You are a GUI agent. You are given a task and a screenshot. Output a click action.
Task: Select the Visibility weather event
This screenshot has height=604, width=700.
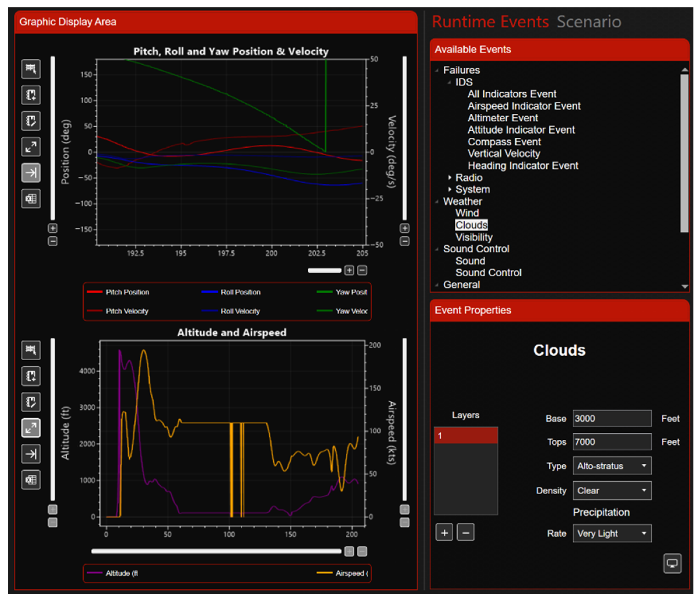coord(474,237)
